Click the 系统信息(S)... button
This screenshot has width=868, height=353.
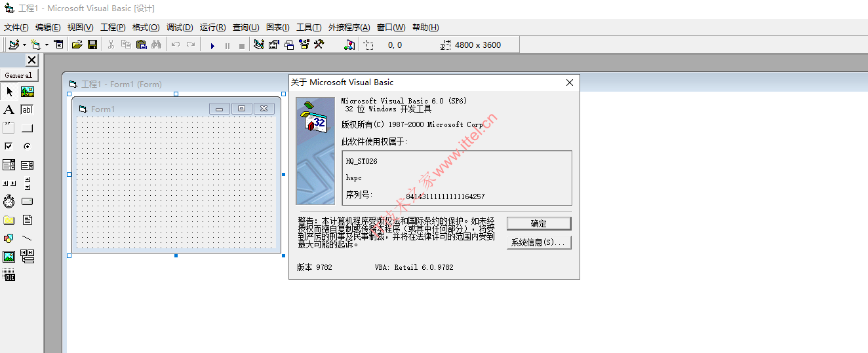[539, 242]
